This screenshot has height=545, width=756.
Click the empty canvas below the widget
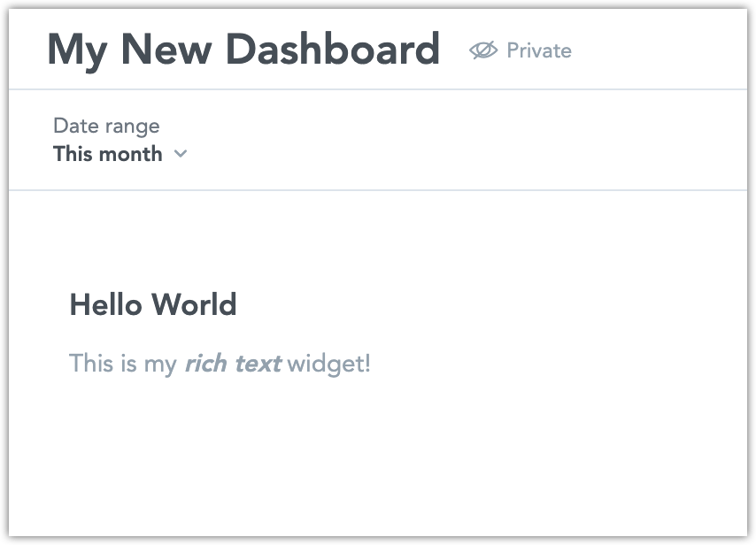(x=378, y=460)
